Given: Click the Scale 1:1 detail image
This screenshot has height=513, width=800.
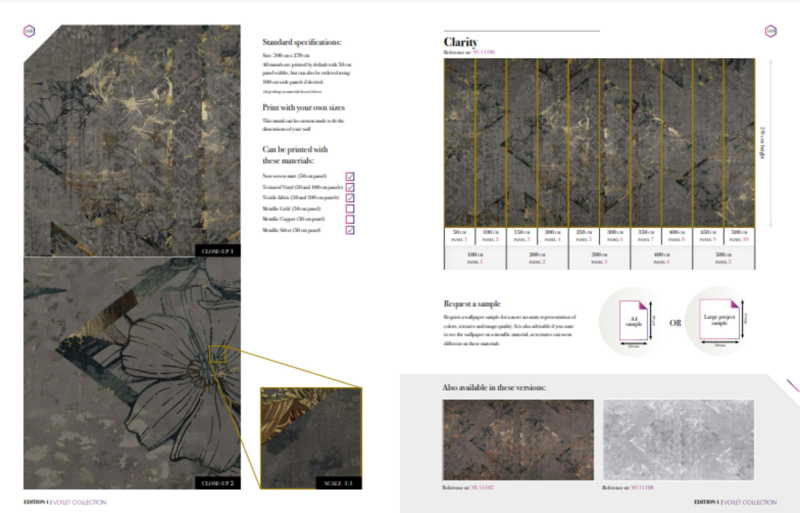Looking at the screenshot, I should point(311,438).
